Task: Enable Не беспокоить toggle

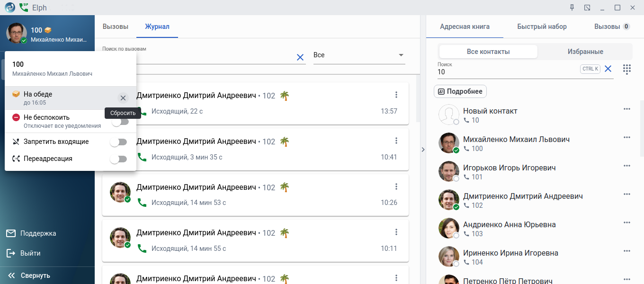Action: click(120, 122)
